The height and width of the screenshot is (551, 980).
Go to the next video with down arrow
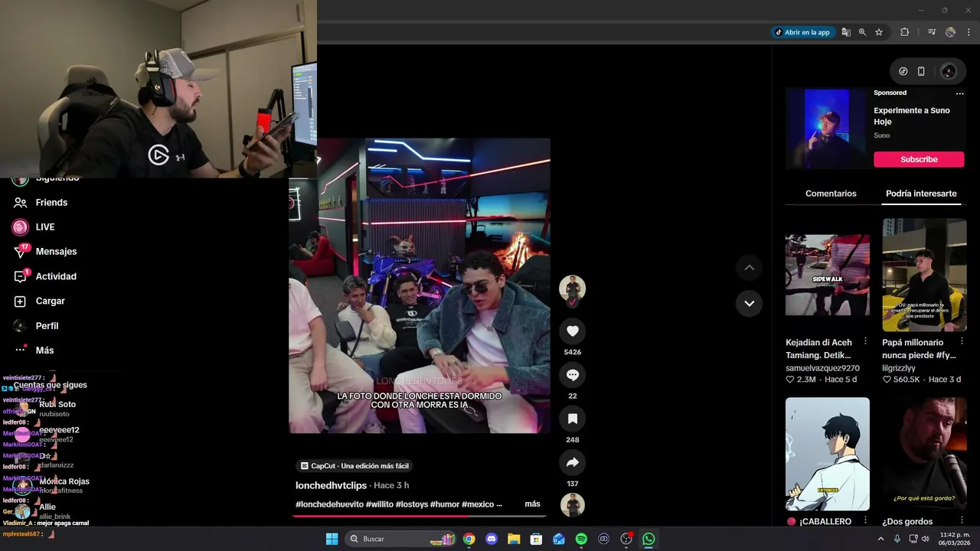pos(750,303)
